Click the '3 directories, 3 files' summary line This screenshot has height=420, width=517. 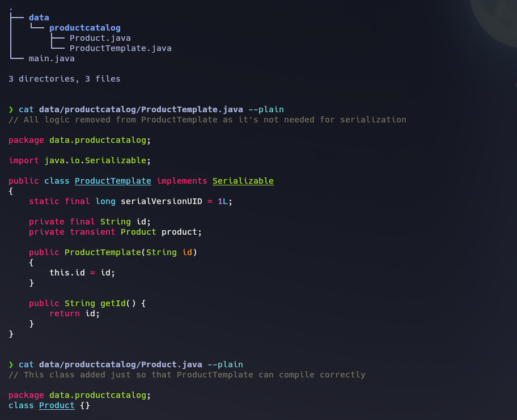pyautogui.click(x=64, y=79)
